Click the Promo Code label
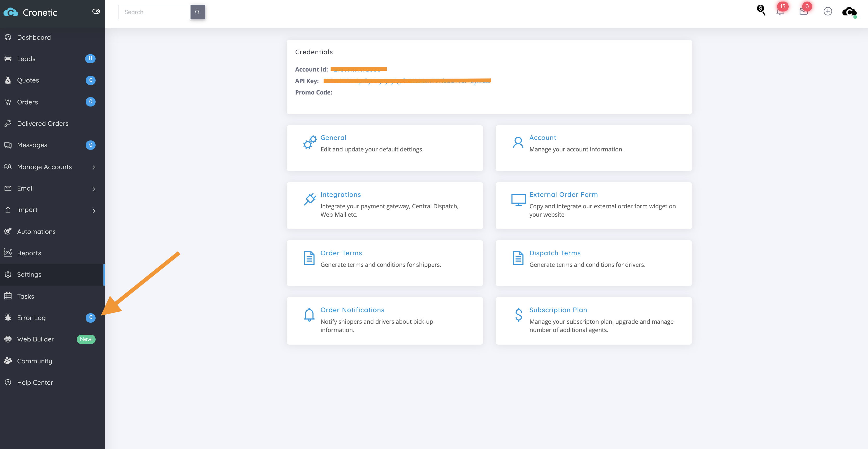The width and height of the screenshot is (868, 449). (313, 92)
